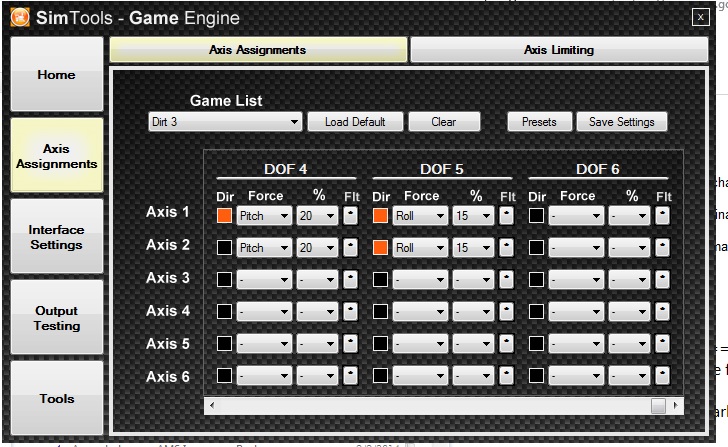Click Save Settings
This screenshot has width=728, height=447.
[x=622, y=122]
